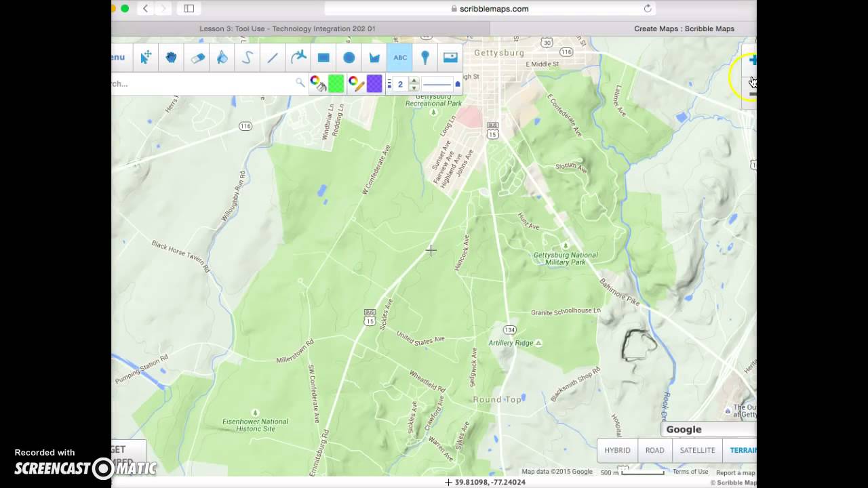Click the Baltimore Pike road label
The height and width of the screenshot is (488, 868).
(x=618, y=291)
